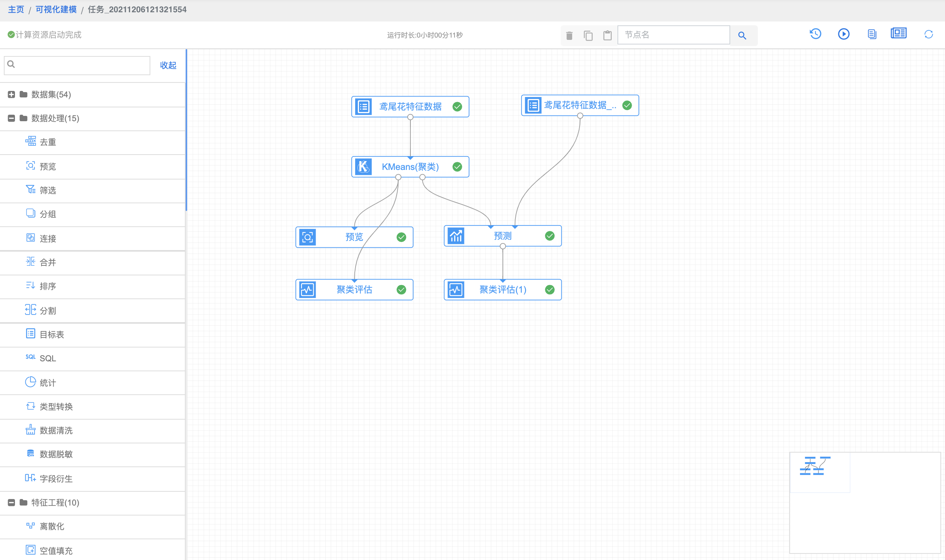Click the refresh icon at top right
The width and height of the screenshot is (945, 560).
click(x=929, y=35)
